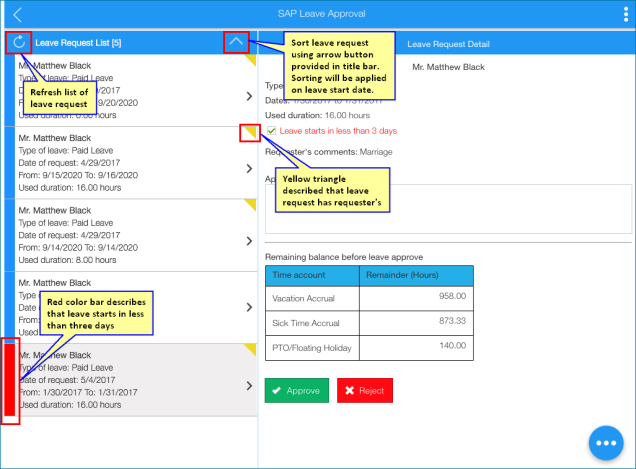Click Date of request: 5/4/2017 text

pos(67,380)
